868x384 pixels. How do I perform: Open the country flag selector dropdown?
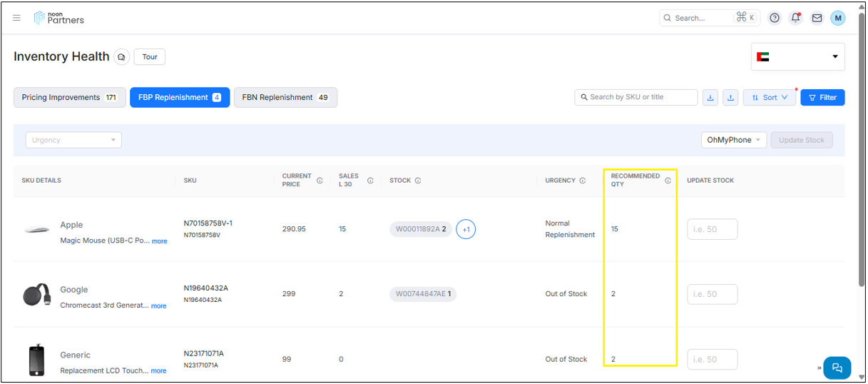click(x=797, y=57)
